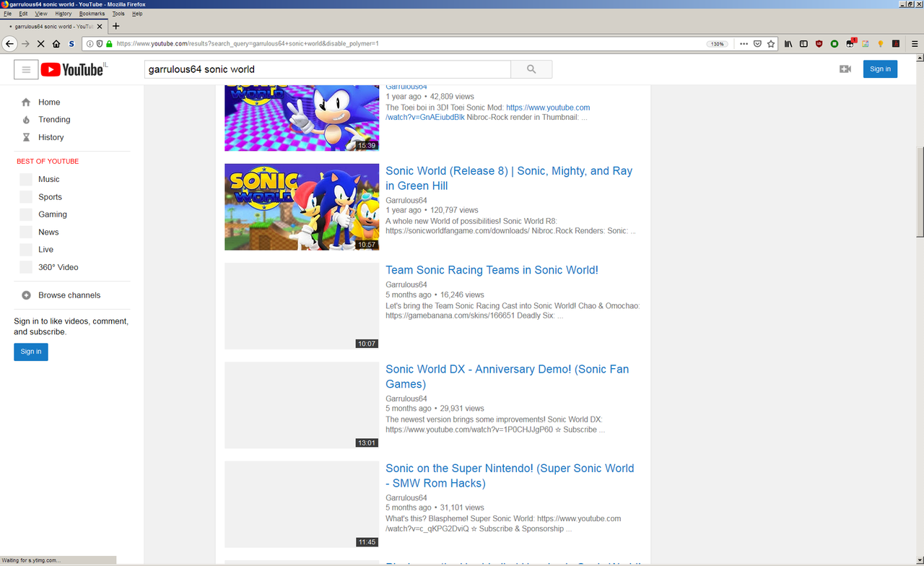Open the View menu
Screen dimensions: 924x566
click(x=41, y=14)
